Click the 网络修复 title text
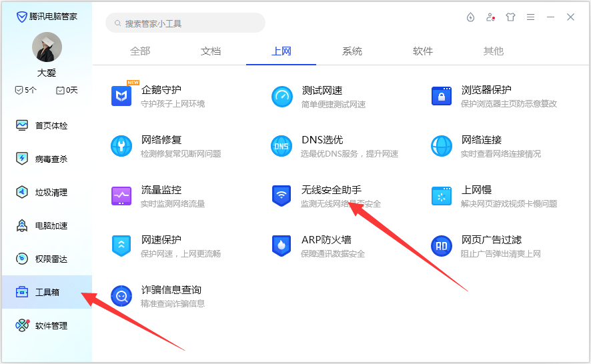The image size is (591, 364). (x=161, y=140)
